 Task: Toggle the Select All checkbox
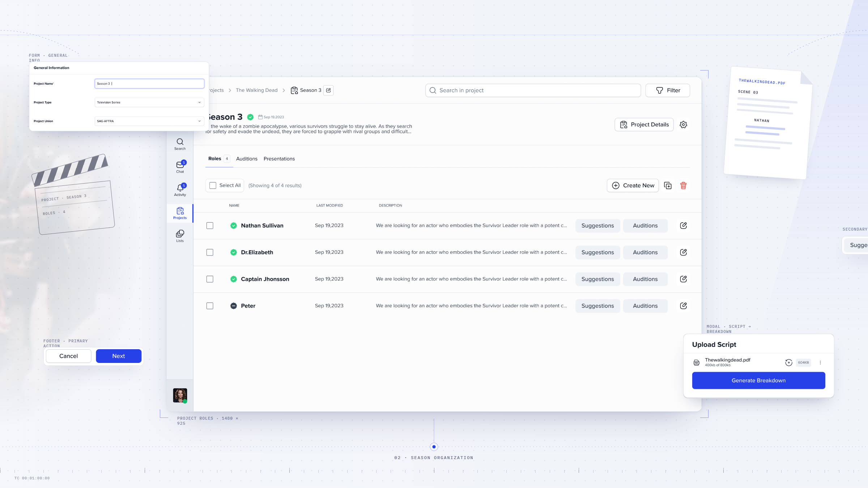click(x=213, y=185)
